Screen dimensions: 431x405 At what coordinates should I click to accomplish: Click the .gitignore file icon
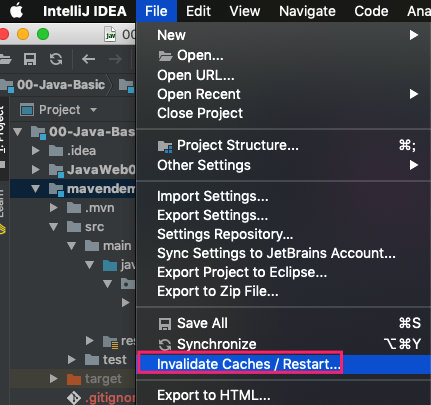point(74,398)
